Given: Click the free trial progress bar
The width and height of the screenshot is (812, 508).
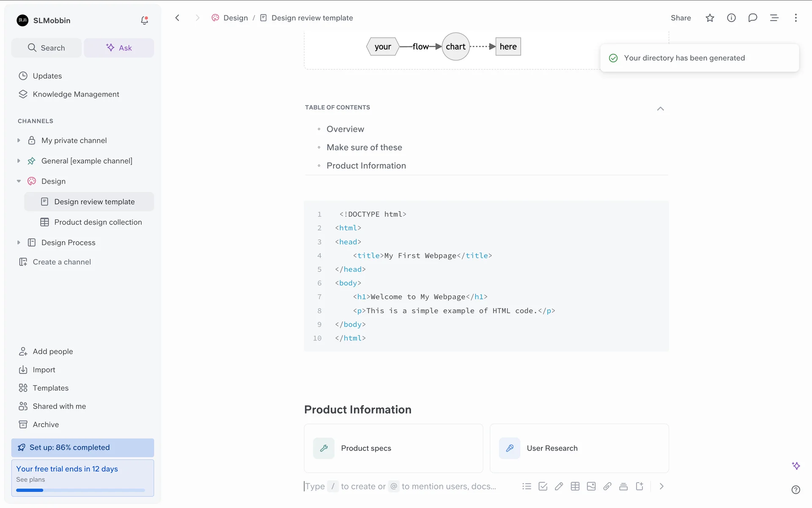Looking at the screenshot, I should pos(80,490).
